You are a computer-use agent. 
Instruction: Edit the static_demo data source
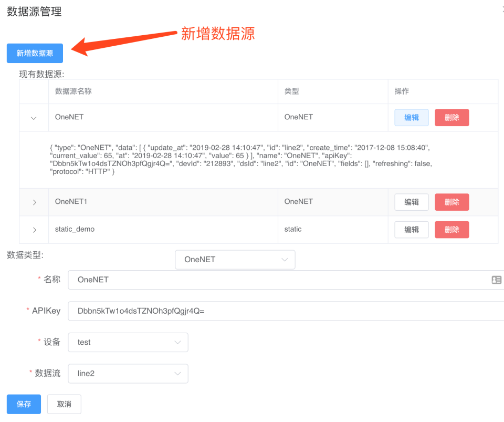412,230
